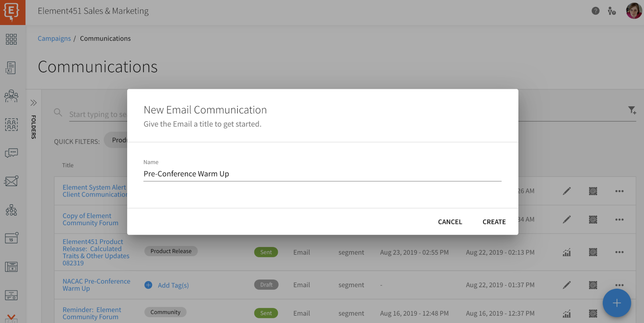
Task: Click the Campaigns breadcrumb link
Action: coord(54,38)
